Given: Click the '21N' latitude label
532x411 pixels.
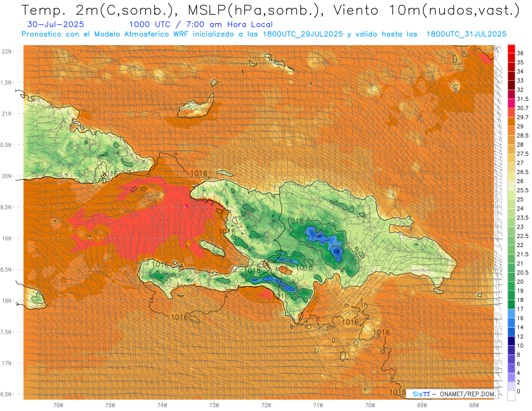Looking at the screenshot, I should pos(7,114).
